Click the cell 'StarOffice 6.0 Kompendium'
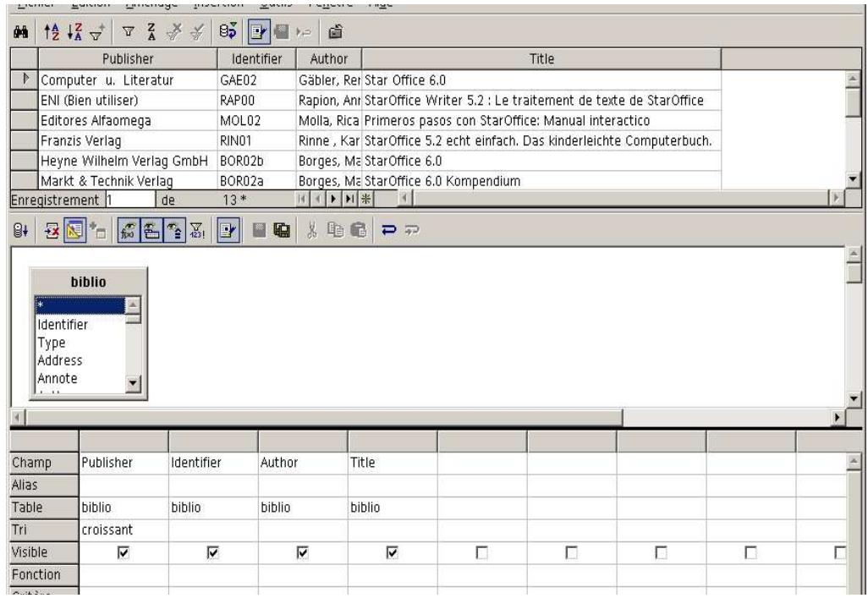 (541, 181)
